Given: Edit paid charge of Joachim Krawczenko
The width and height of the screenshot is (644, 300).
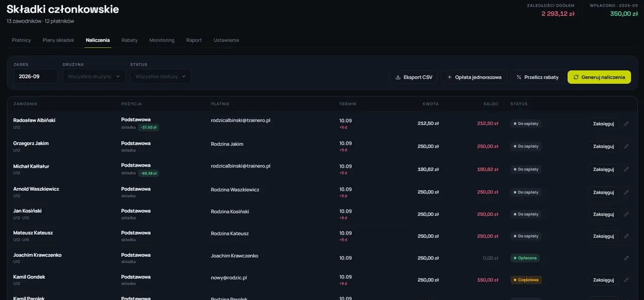Looking at the screenshot, I should point(626,258).
